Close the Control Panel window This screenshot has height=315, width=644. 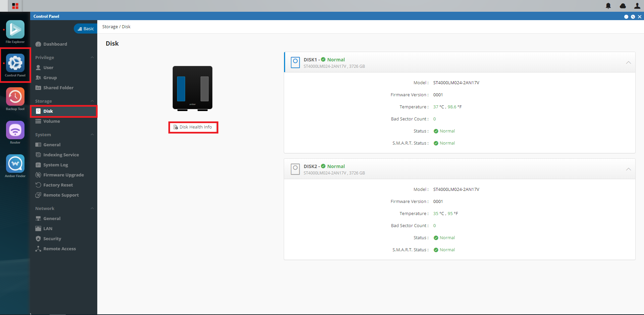(x=640, y=16)
